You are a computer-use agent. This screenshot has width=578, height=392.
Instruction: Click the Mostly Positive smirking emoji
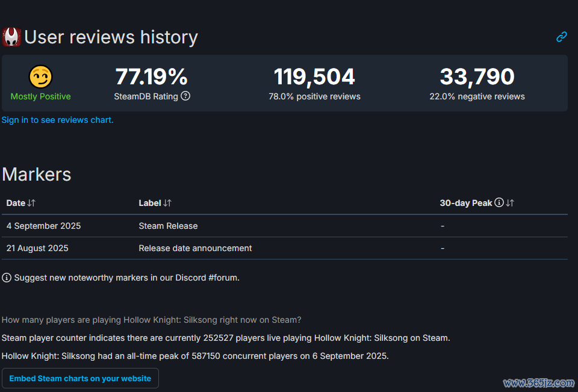tap(40, 76)
